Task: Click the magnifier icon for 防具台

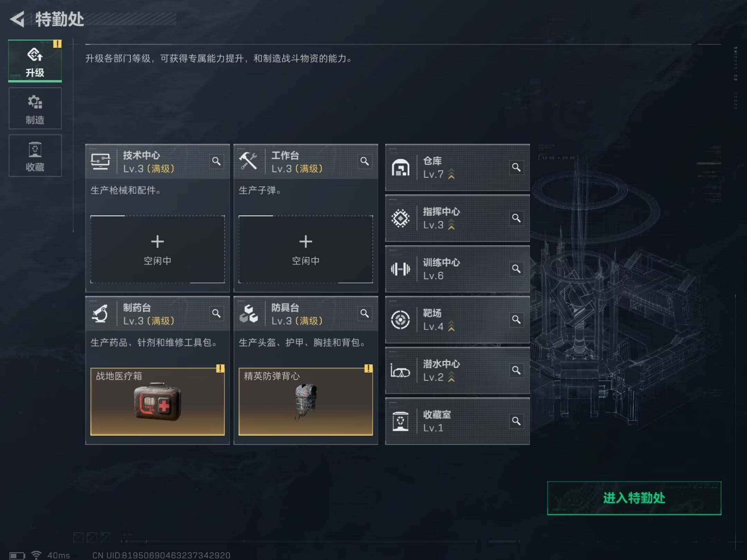Action: (x=365, y=314)
